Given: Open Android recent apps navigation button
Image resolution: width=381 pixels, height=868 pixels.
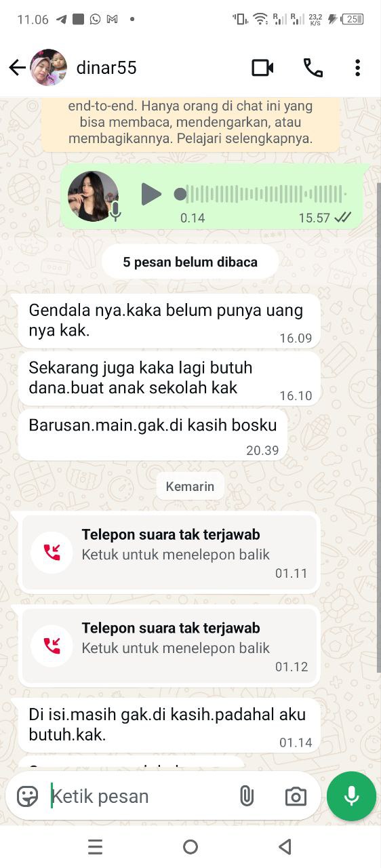Looking at the screenshot, I should (96, 846).
